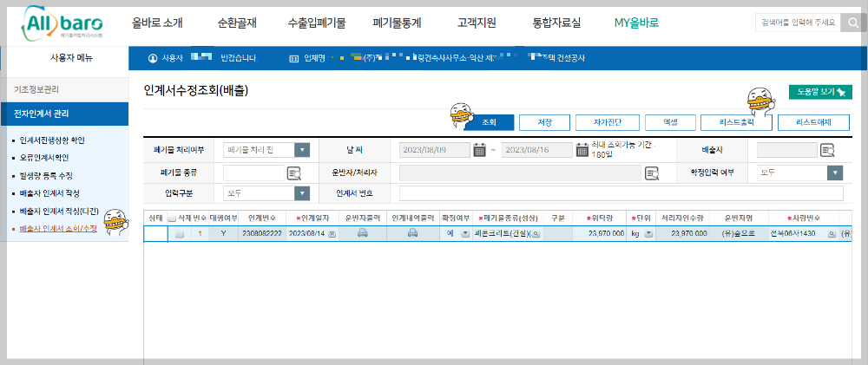Screen dimensions: 868x365
Task: Click the user icon beside 사용자
Action: pos(153,58)
